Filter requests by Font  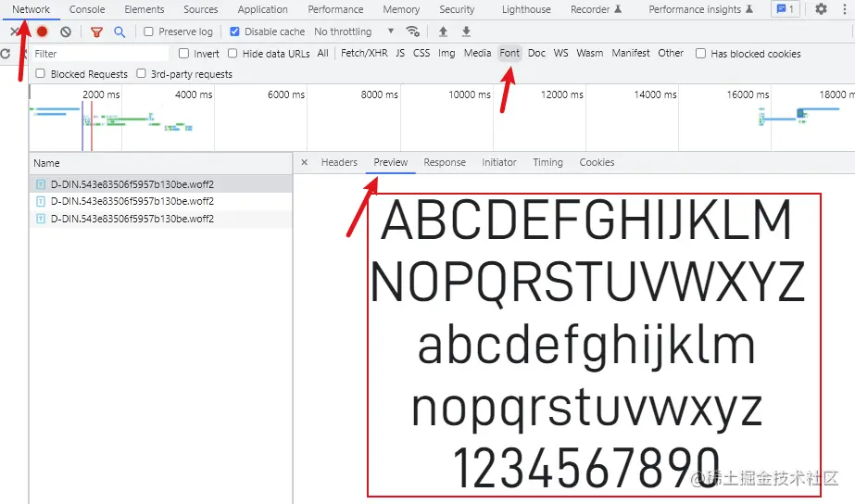point(509,54)
